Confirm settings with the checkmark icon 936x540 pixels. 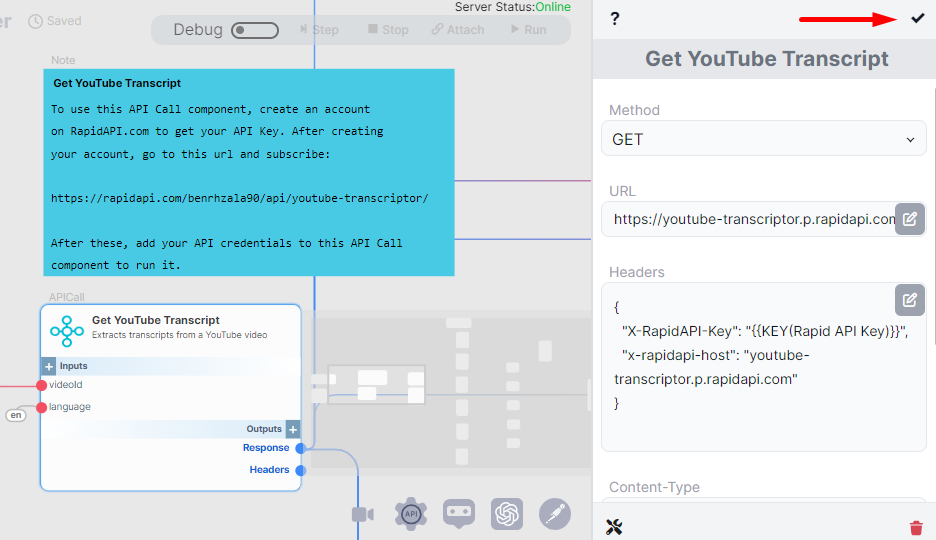[x=917, y=18]
